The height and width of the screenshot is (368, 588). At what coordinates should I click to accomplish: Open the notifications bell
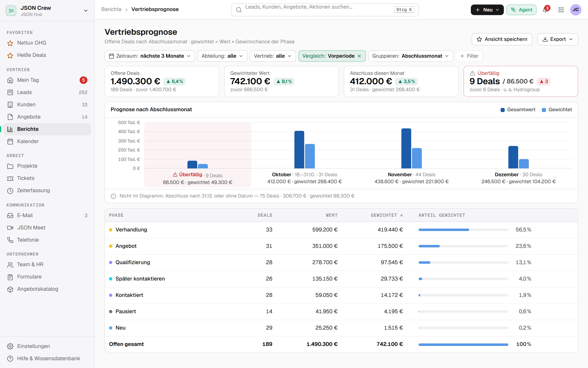(545, 10)
